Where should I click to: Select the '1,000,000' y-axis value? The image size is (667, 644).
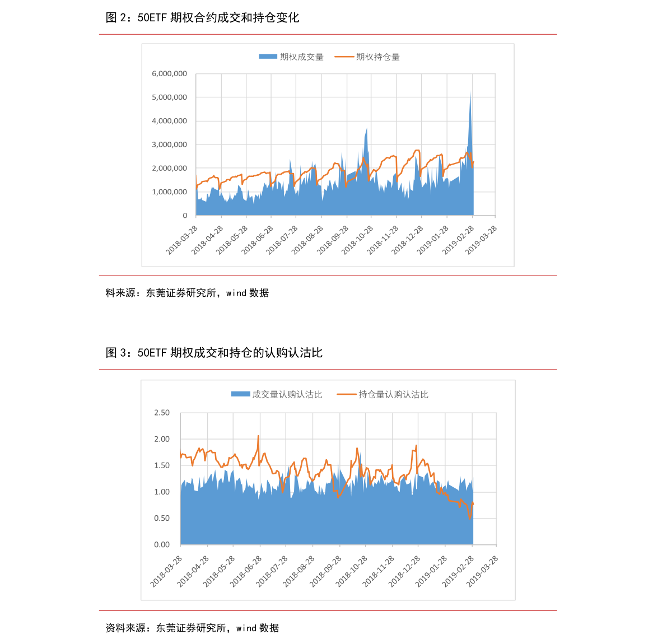click(x=169, y=192)
